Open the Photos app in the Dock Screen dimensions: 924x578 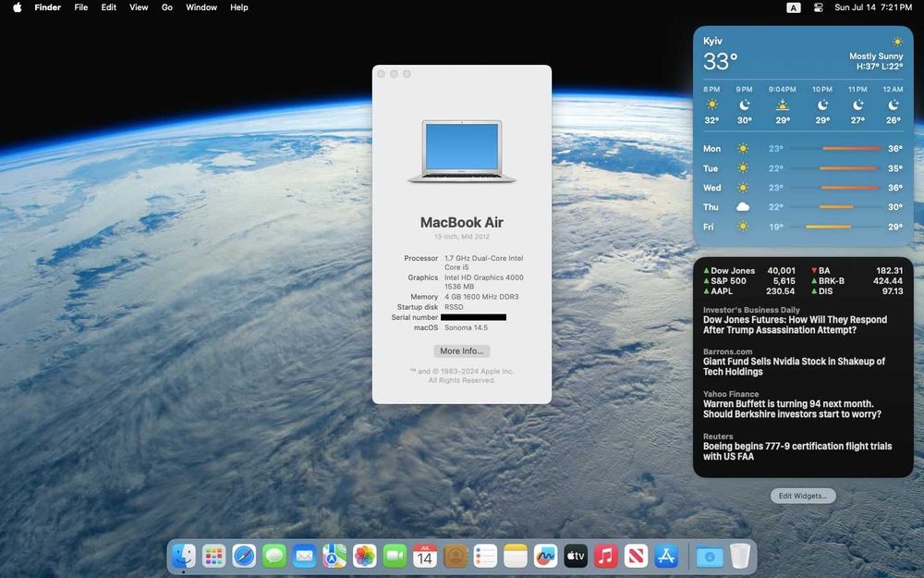tap(365, 556)
